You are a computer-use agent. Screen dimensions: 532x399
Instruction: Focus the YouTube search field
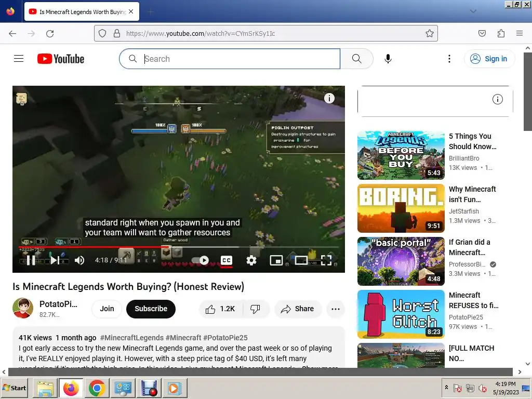[230, 59]
